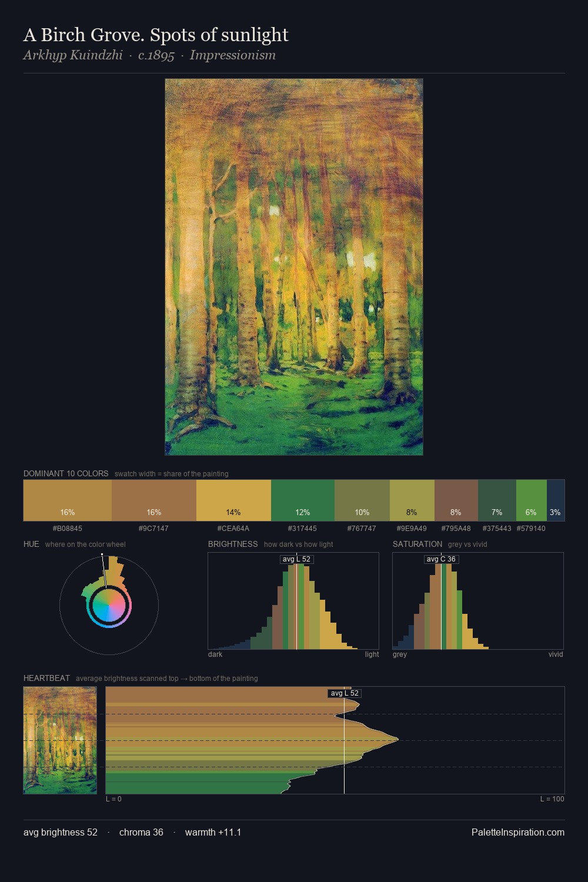Select the #795A48 swatch
Viewport: 588px width, 882px height.
pos(456,500)
